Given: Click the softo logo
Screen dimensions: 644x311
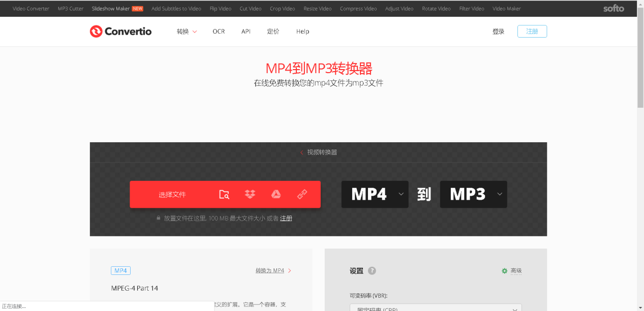Looking at the screenshot, I should (x=614, y=8).
